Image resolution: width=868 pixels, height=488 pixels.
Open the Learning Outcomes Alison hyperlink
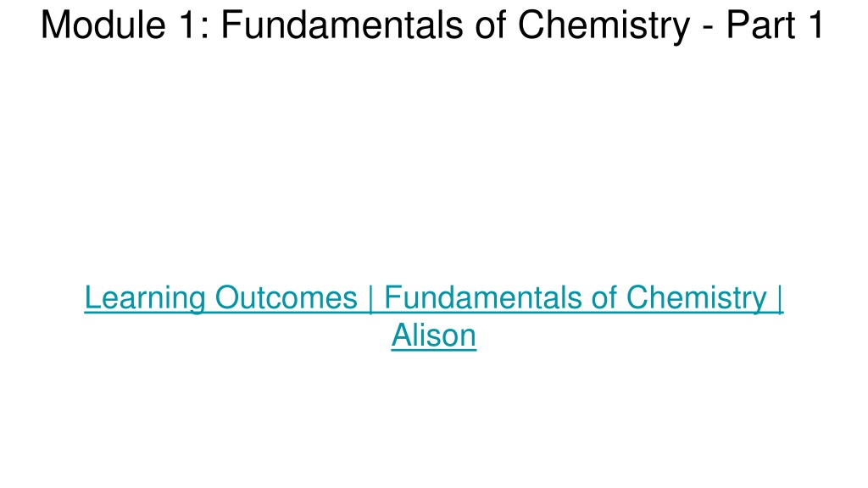(x=433, y=316)
